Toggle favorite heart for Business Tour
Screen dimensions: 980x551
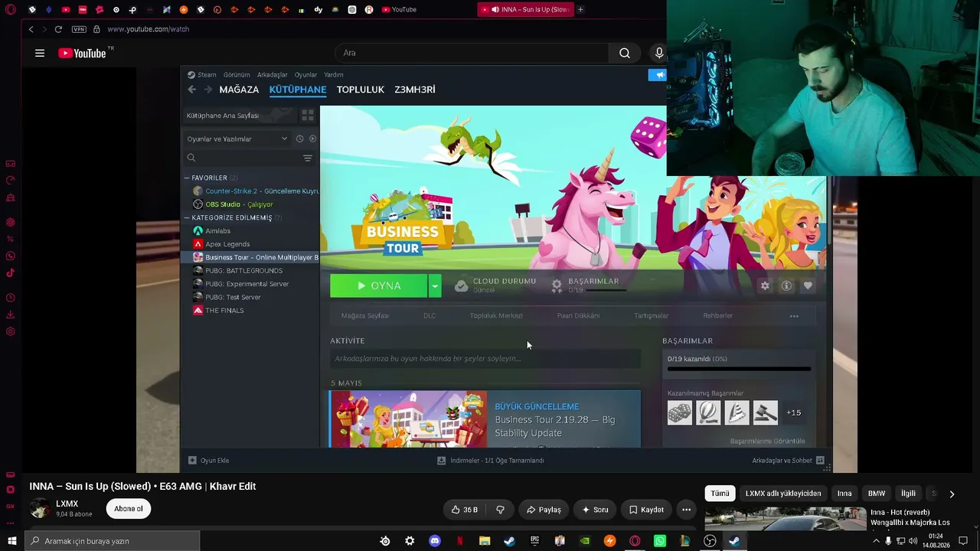[x=808, y=285]
